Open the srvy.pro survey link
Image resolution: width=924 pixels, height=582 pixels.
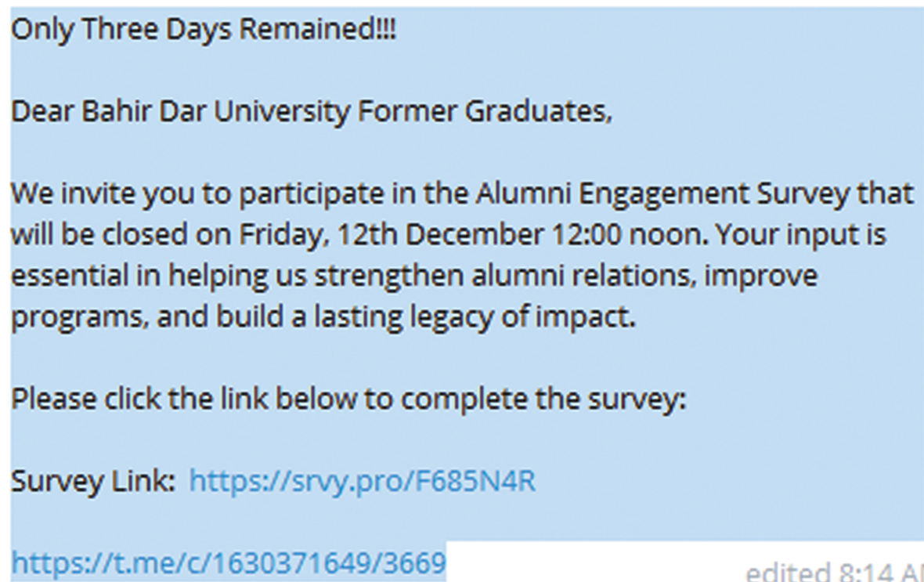363,480
